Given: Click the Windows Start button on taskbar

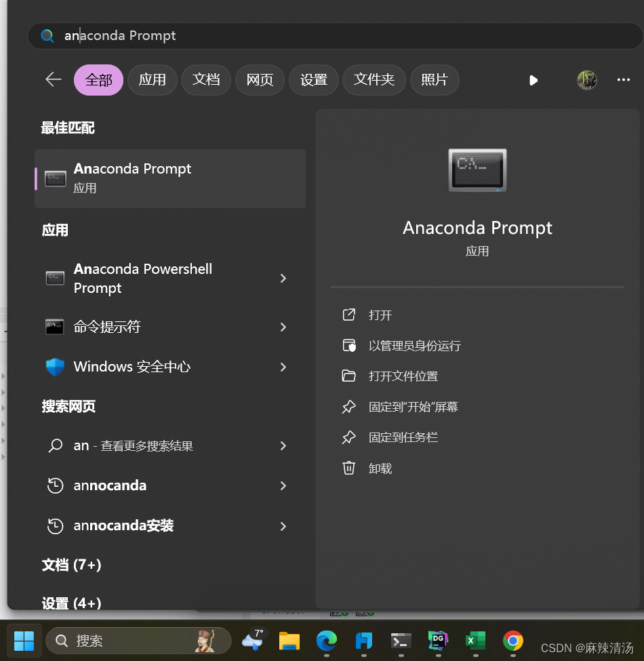Looking at the screenshot, I should (24, 641).
